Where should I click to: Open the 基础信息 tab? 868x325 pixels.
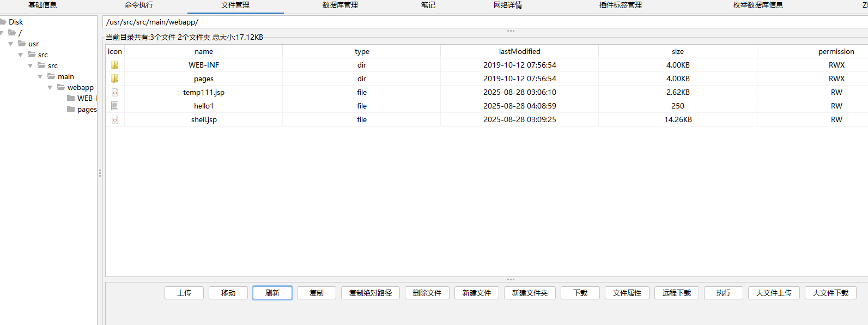tap(43, 5)
